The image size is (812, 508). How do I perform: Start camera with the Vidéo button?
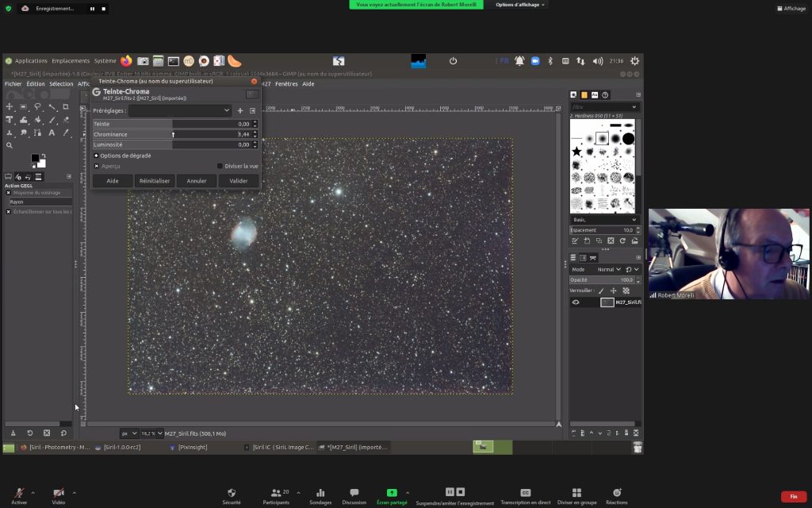(59, 495)
